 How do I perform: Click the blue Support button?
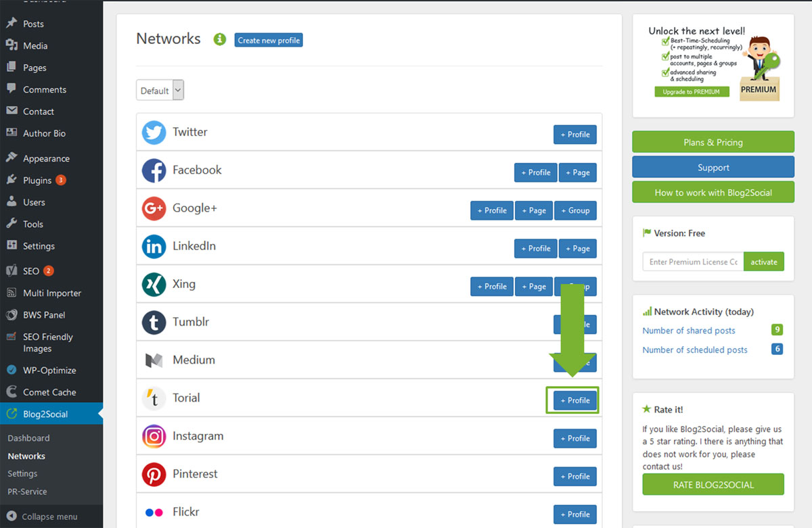tap(713, 167)
